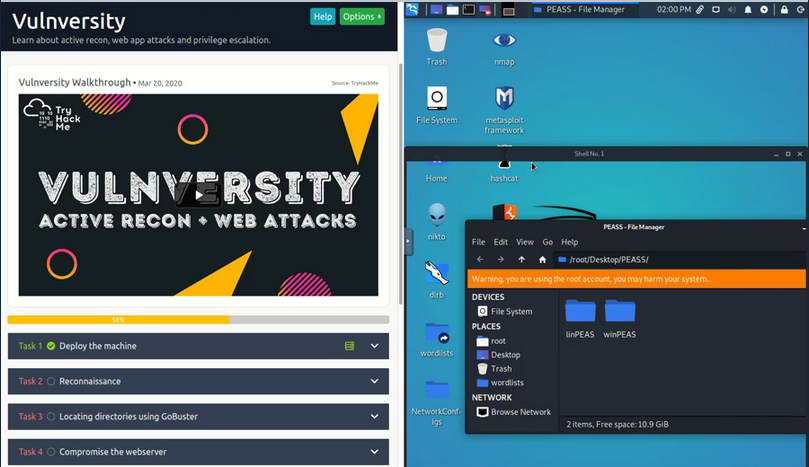Toggle the volume speaker tray icon
The image size is (809, 467).
coord(732,9)
